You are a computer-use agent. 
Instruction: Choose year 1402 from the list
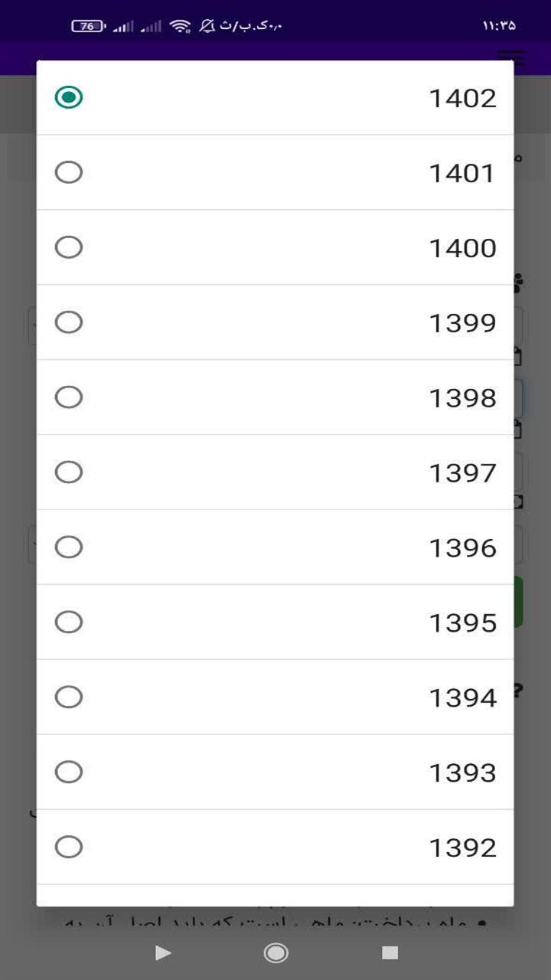(x=275, y=98)
